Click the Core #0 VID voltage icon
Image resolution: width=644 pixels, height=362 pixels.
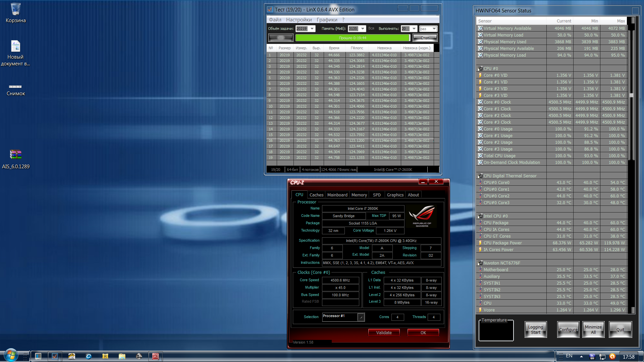[x=480, y=75]
